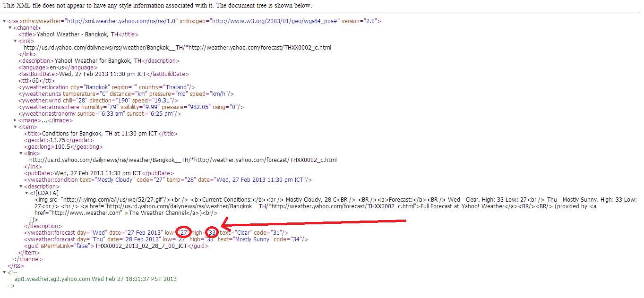Click the pubDate line in item
The width and height of the screenshot is (644, 298).
(99, 173)
